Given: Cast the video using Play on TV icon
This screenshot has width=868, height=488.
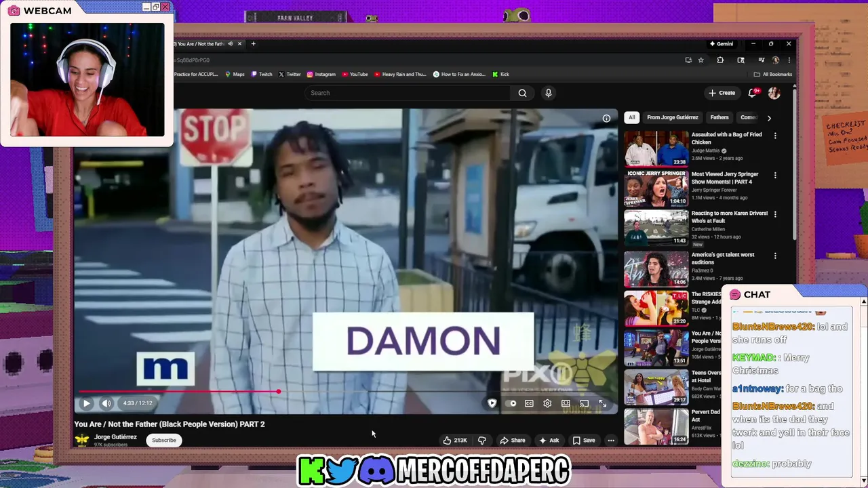Looking at the screenshot, I should point(584,403).
